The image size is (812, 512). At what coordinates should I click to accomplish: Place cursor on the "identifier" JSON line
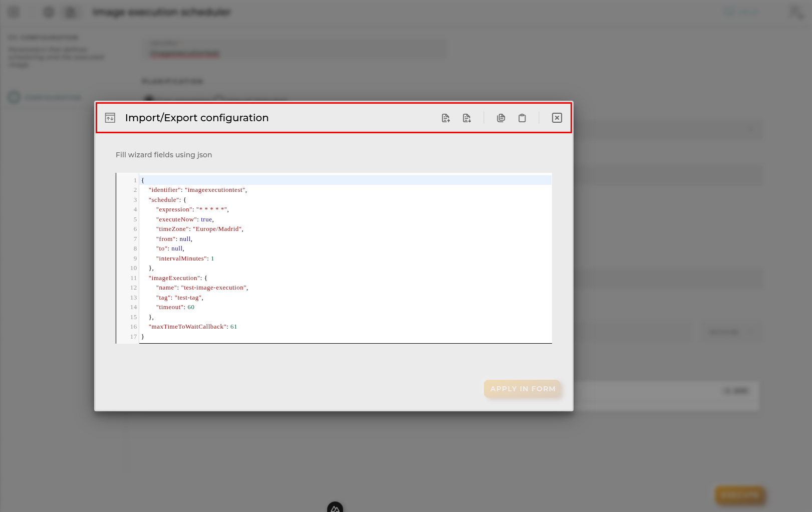pyautogui.click(x=198, y=190)
